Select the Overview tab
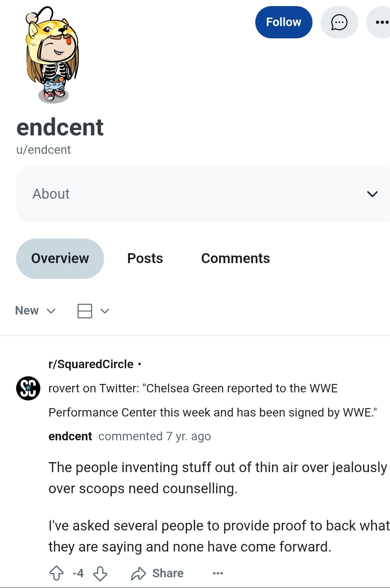This screenshot has width=390, height=588. [60, 259]
